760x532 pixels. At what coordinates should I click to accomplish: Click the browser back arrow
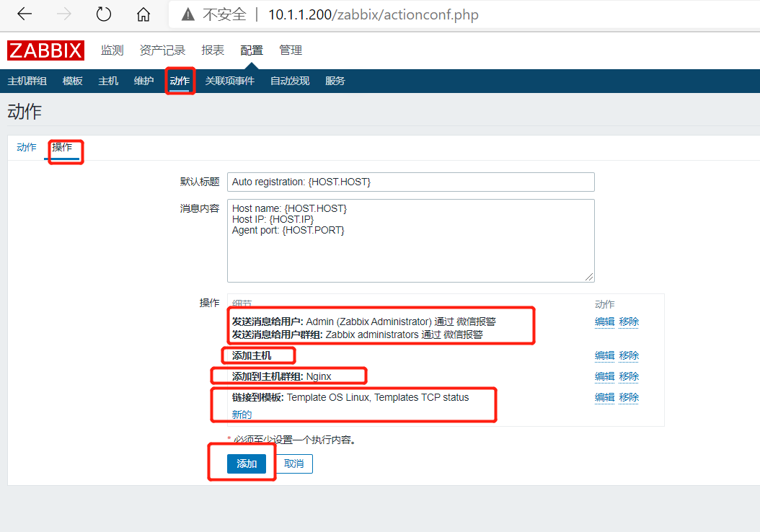25,14
